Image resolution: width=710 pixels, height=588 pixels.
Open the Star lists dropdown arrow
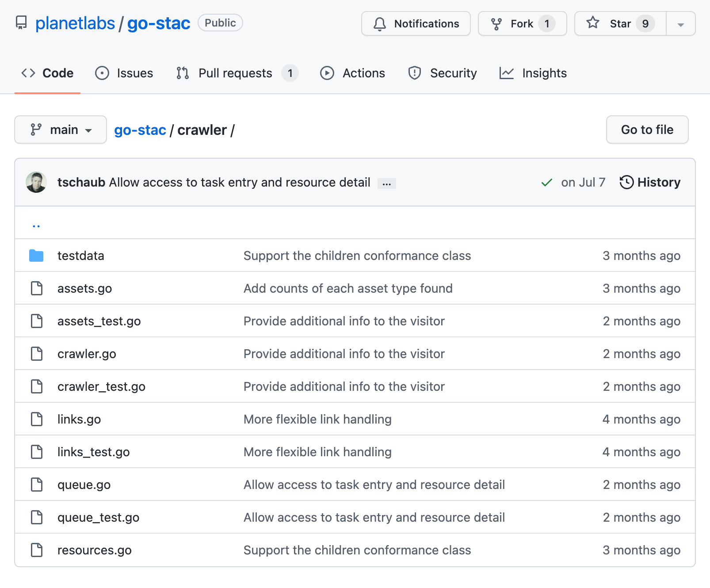coord(681,24)
